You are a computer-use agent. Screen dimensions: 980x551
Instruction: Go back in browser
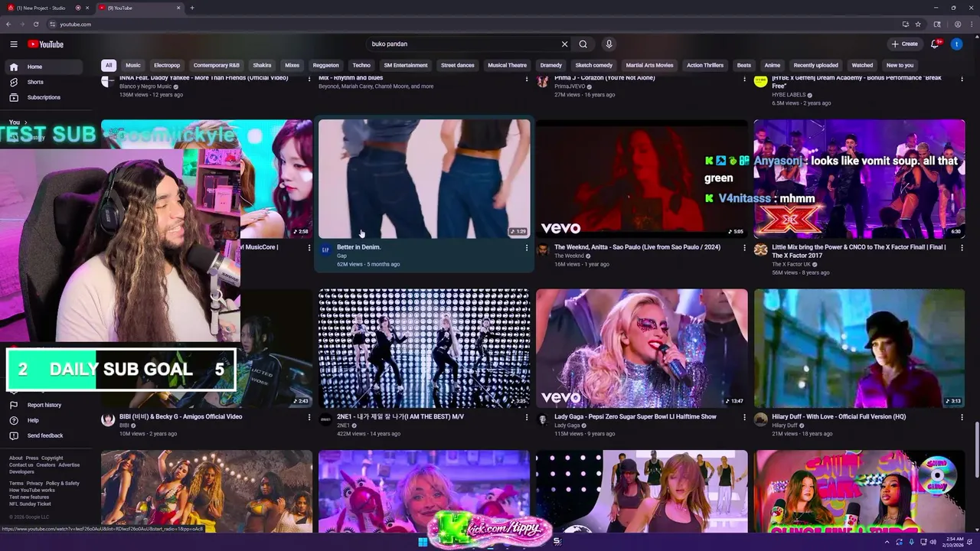(x=8, y=24)
